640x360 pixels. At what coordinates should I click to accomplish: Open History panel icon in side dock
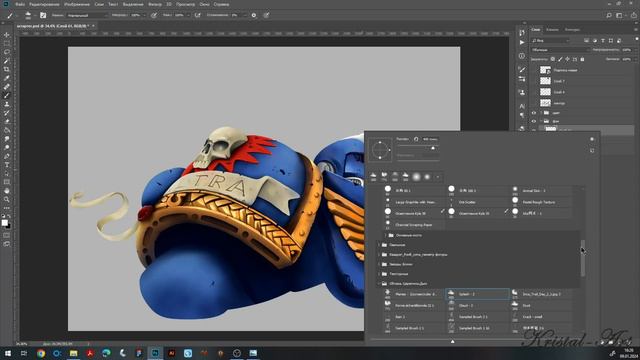point(522,33)
